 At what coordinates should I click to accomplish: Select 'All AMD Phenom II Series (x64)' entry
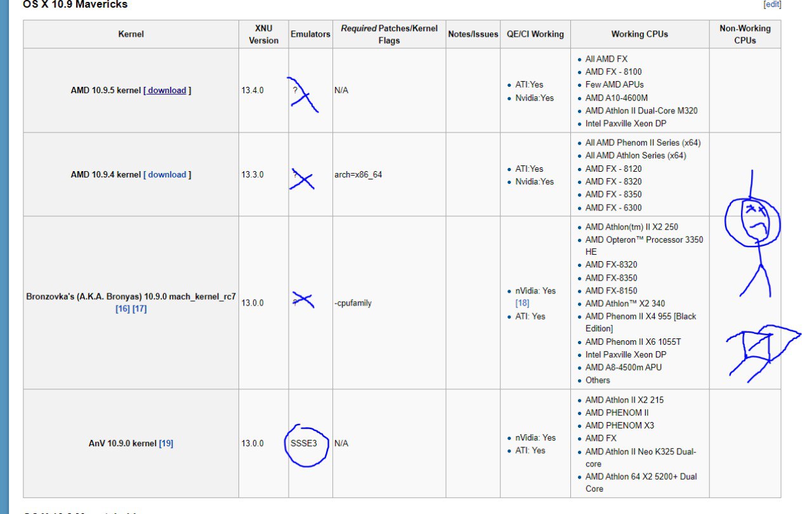643,143
